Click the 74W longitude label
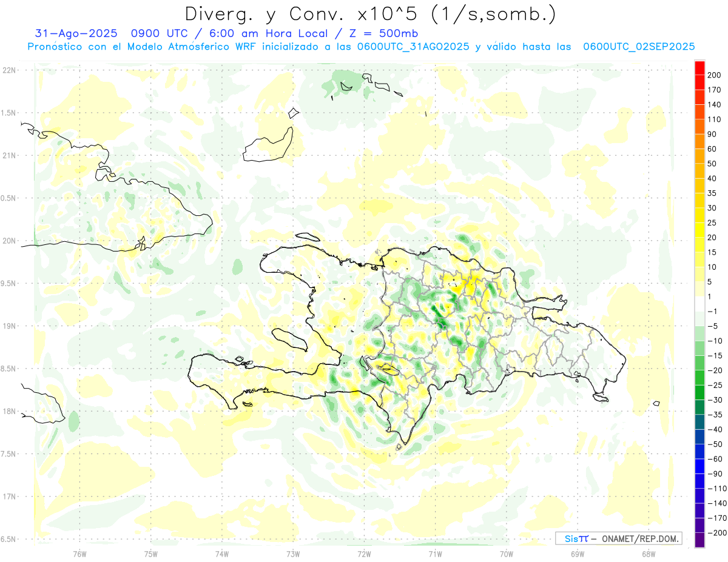Screen dimensions: 728x562 pos(221,554)
